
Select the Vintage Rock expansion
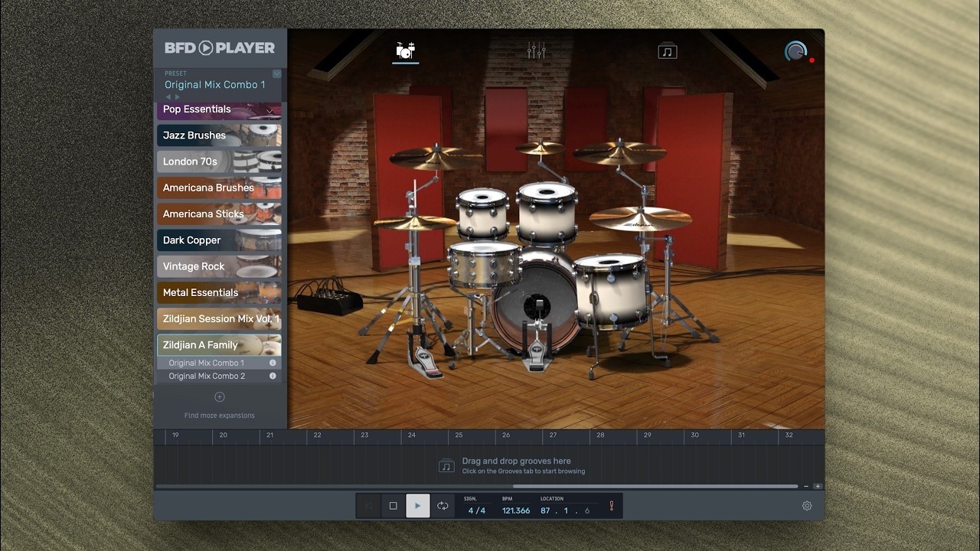click(x=219, y=266)
